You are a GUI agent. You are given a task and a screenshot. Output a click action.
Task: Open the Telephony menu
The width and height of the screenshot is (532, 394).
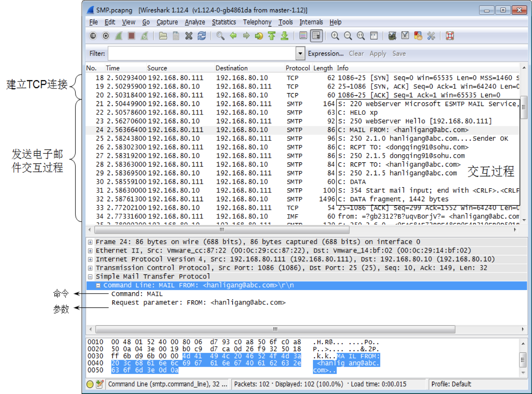(257, 22)
